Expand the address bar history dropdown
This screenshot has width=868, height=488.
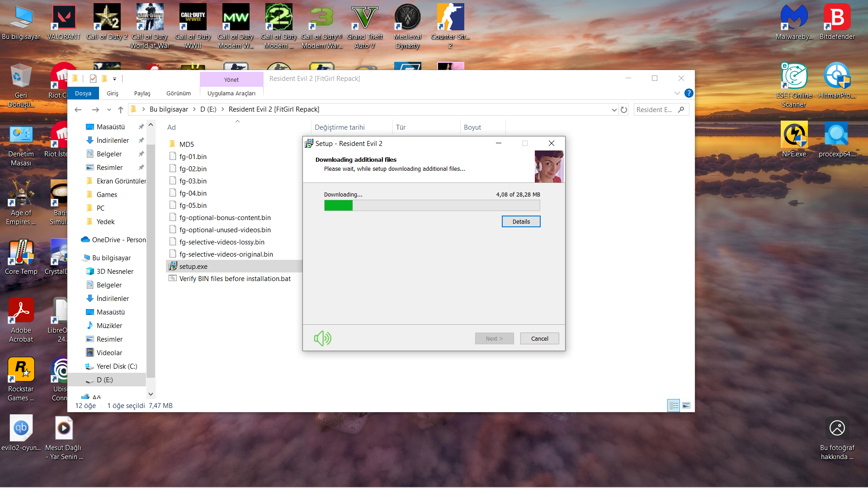pyautogui.click(x=614, y=109)
